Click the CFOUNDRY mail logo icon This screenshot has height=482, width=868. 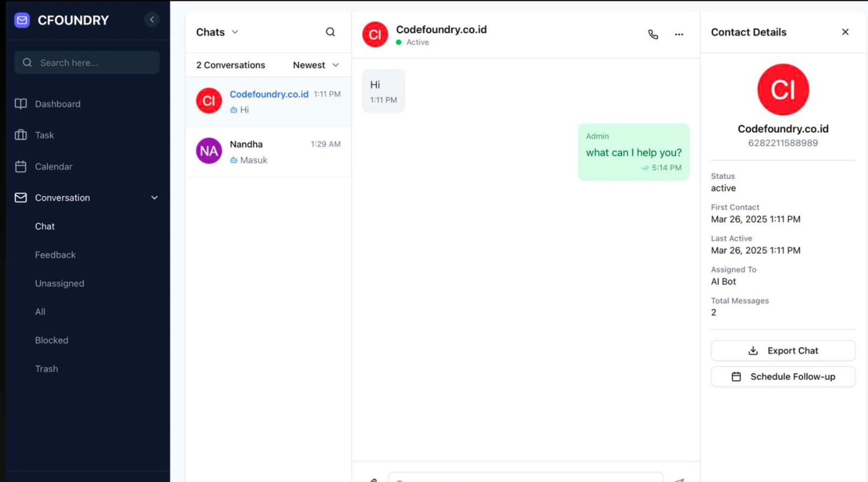pyautogui.click(x=22, y=20)
